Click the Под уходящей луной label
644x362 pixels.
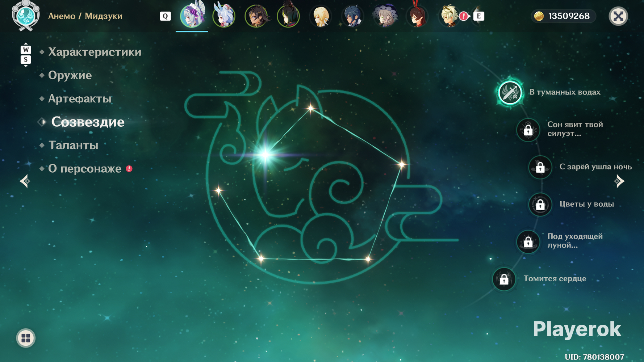tap(575, 241)
